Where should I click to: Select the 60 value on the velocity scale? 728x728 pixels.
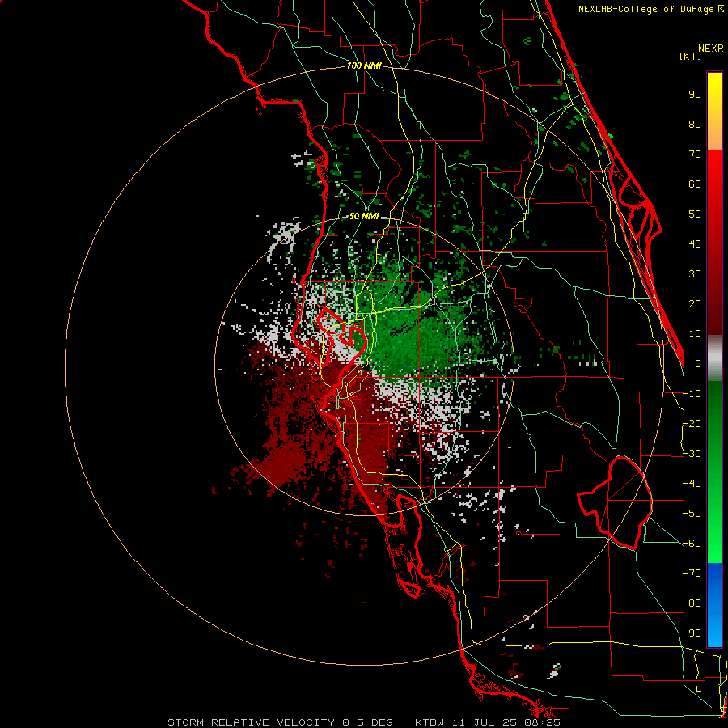(695, 184)
